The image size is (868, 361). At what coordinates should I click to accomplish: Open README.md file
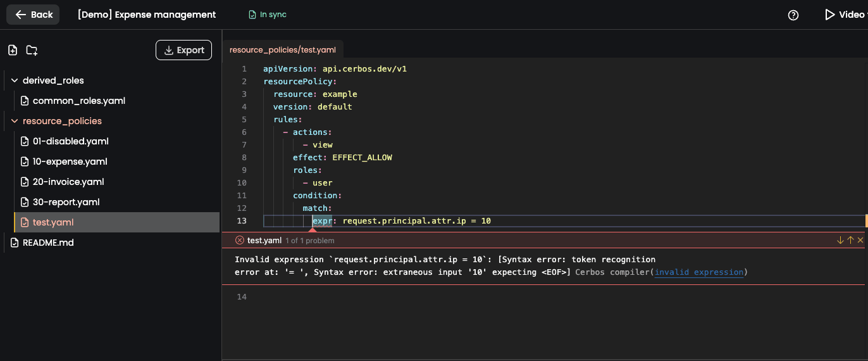48,243
